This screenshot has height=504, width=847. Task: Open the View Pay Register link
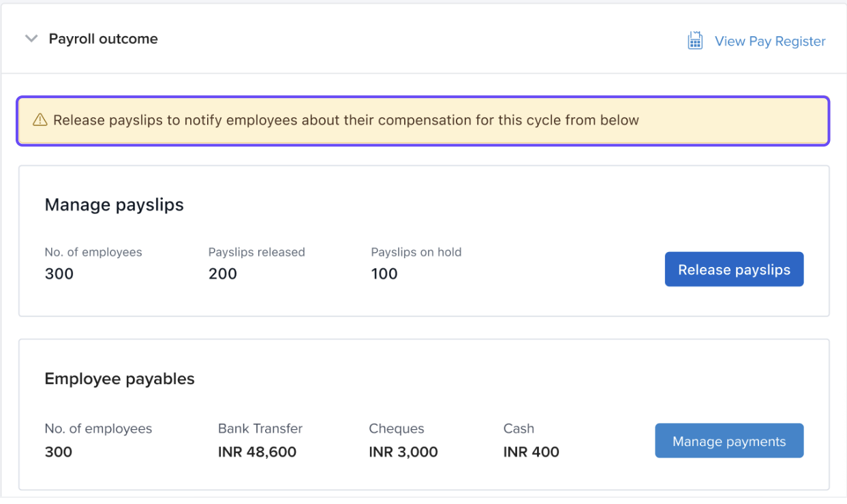tap(769, 42)
